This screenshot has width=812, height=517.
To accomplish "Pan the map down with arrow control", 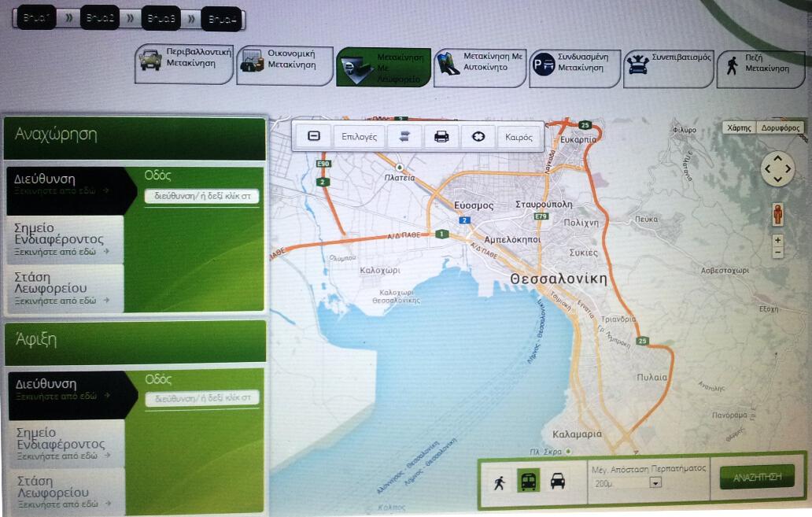I will (778, 179).
